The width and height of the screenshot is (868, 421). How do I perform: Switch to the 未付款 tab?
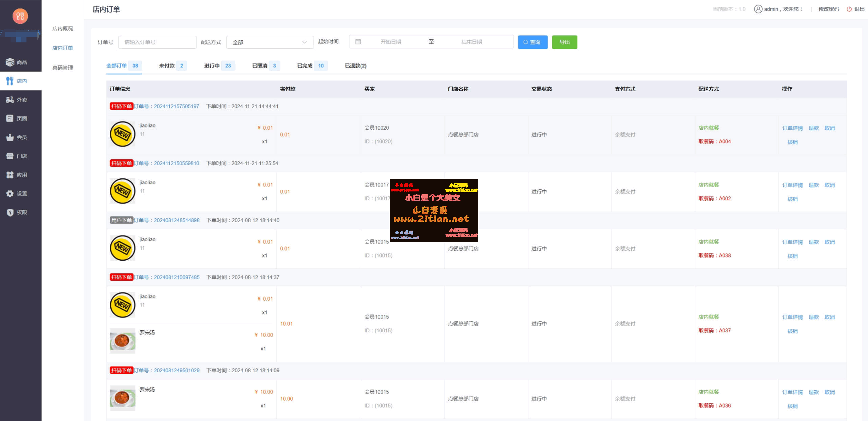click(x=173, y=66)
